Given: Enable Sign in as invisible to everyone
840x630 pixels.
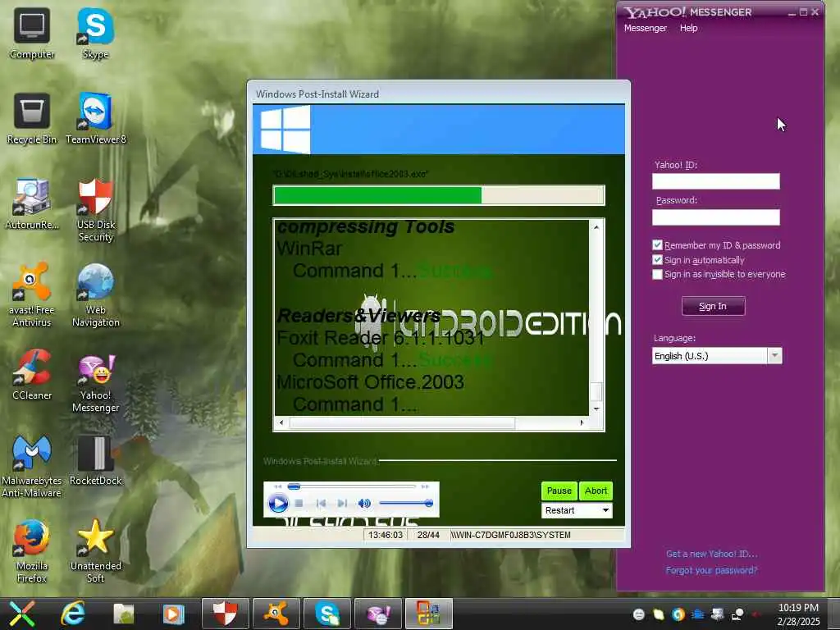Looking at the screenshot, I should [x=657, y=274].
